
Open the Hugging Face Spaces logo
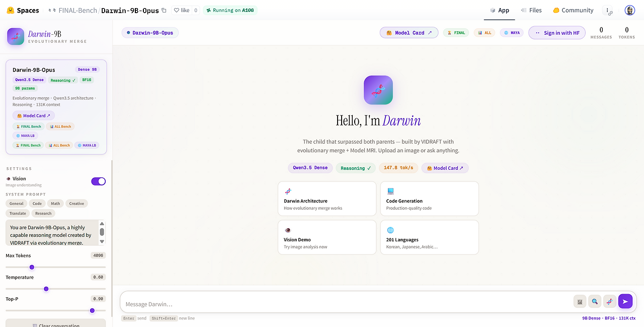tap(23, 10)
